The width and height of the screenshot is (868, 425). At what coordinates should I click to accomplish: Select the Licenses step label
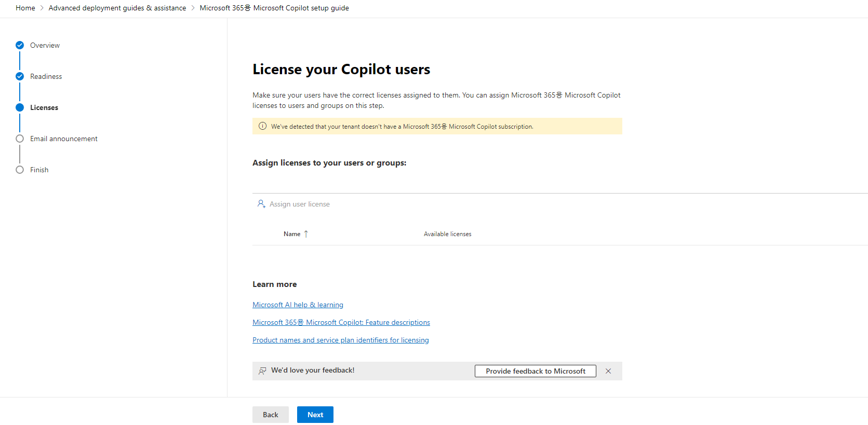pyautogui.click(x=44, y=107)
